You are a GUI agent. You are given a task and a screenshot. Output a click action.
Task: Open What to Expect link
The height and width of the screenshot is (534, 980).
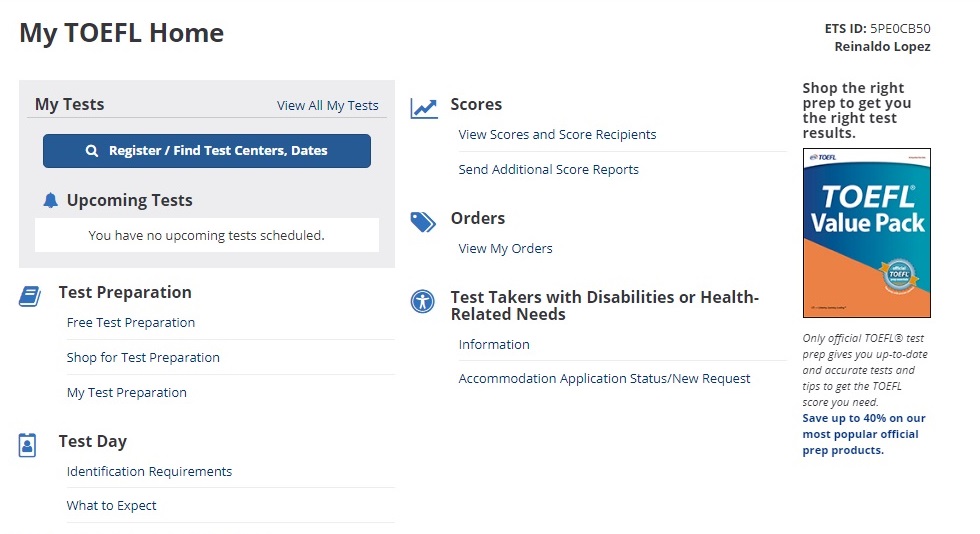click(111, 505)
